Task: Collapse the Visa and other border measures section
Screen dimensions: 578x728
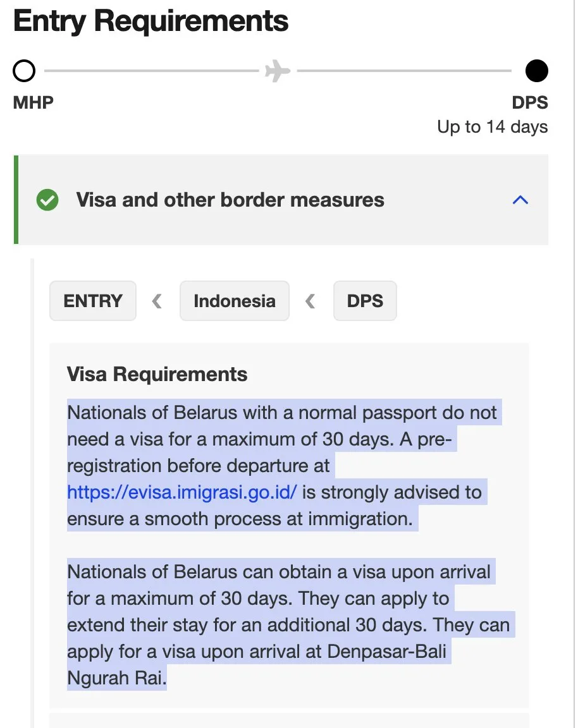Action: pyautogui.click(x=520, y=200)
